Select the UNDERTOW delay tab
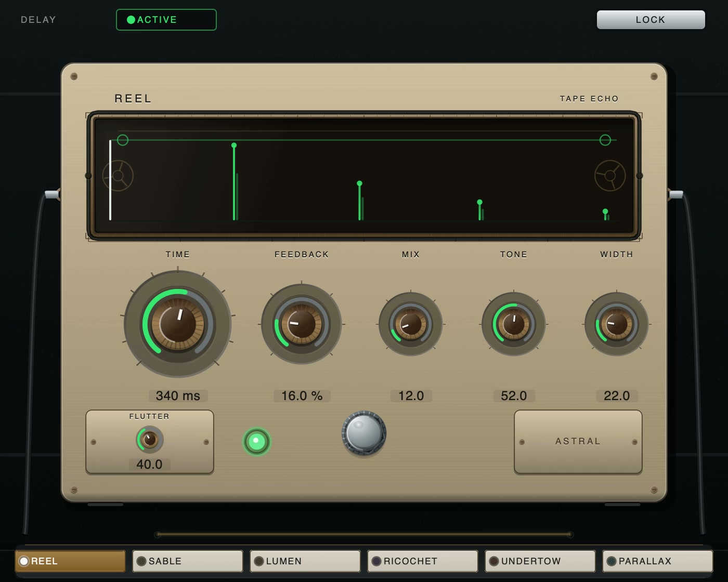This screenshot has height=582, width=728. pos(540,561)
